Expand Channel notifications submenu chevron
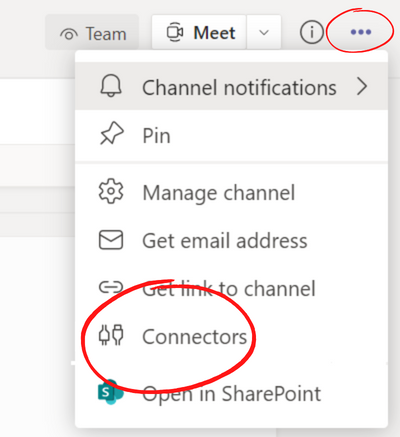 [x=362, y=87]
